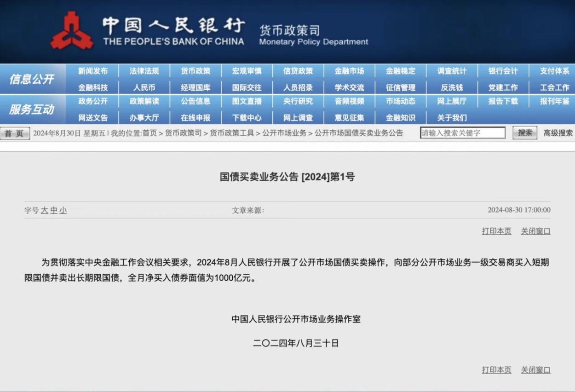Select 金融科技 in navigation
The height and width of the screenshot is (392, 575).
pyautogui.click(x=93, y=87)
